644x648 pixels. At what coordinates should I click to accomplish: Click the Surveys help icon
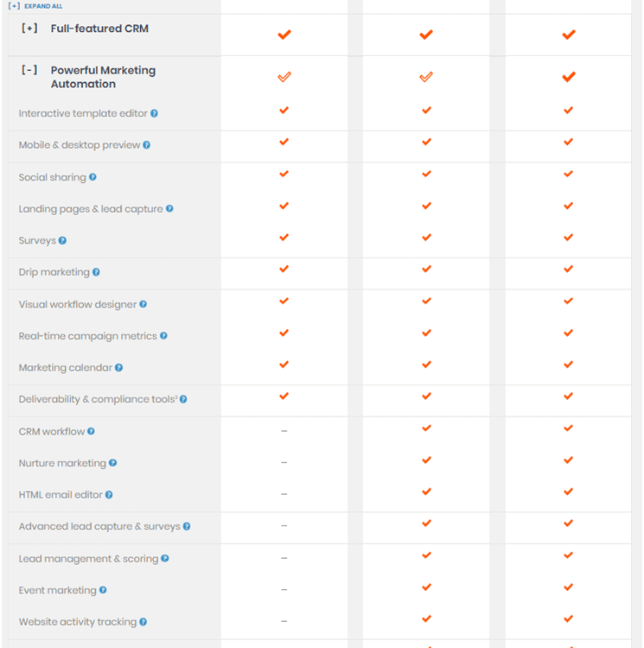(x=62, y=240)
